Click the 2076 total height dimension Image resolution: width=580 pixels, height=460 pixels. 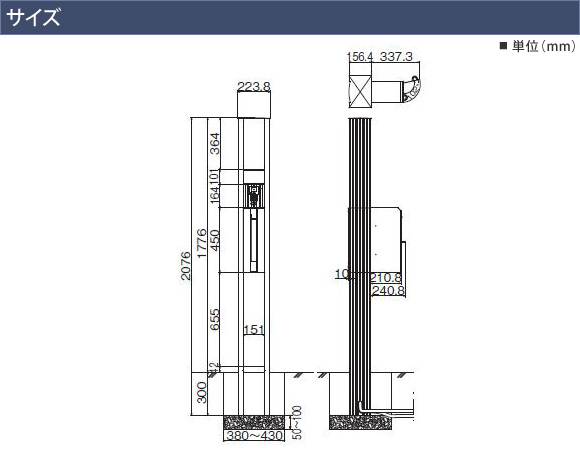coord(186,266)
